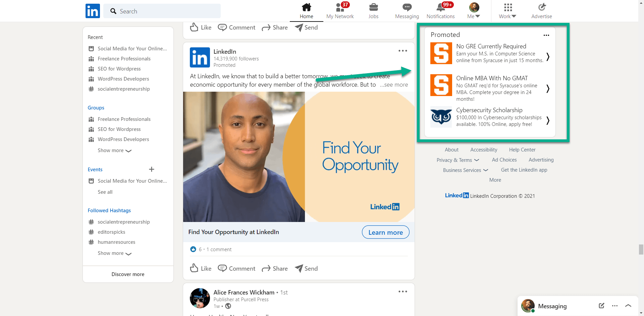
Task: Open the Help Center link
Action: (x=522, y=150)
